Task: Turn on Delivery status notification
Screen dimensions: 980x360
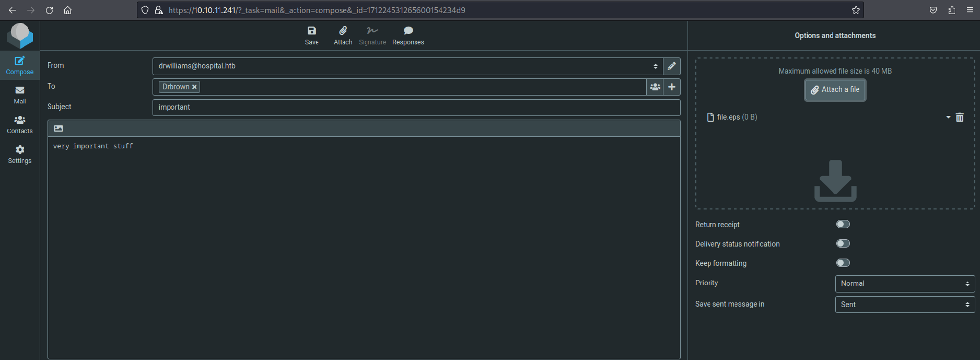Action: point(843,244)
